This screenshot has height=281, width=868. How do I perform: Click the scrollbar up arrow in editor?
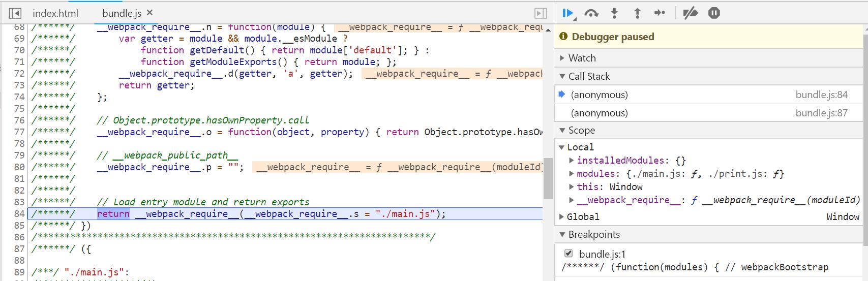coord(548,30)
